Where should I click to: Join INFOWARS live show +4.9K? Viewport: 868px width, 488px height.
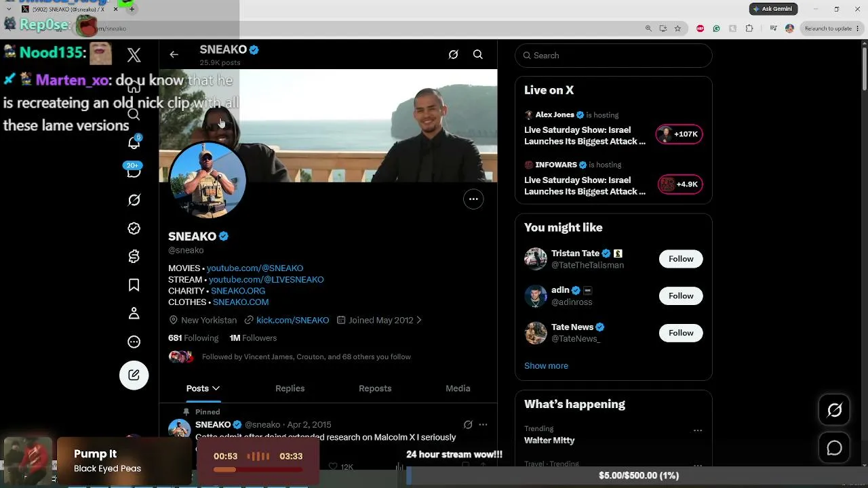[x=680, y=184]
